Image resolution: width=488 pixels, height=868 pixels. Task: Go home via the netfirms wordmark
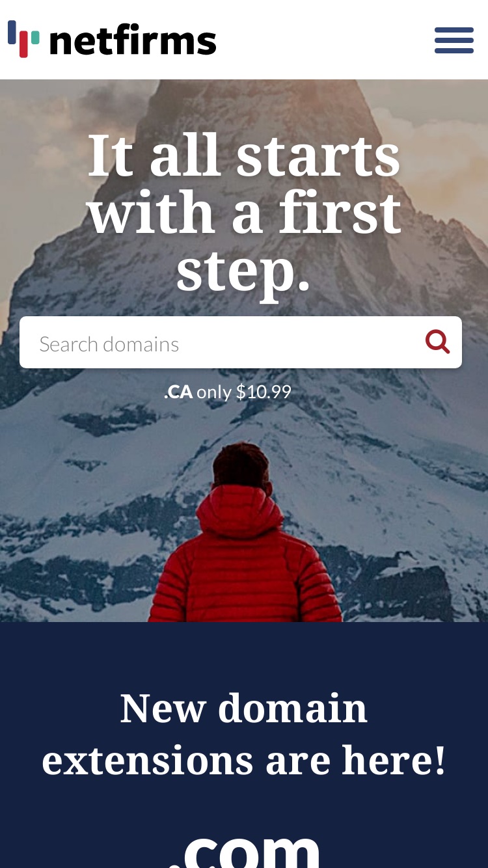(133, 40)
